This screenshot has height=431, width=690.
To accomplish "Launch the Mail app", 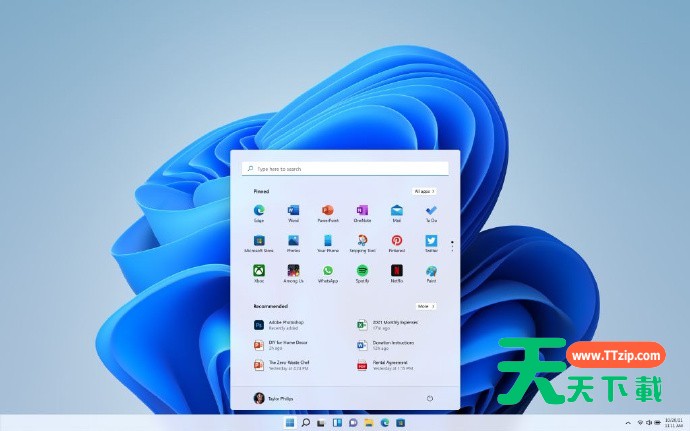I will 396,213.
